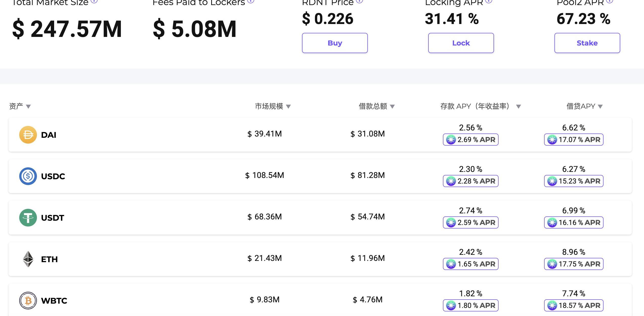Click USDT borrow APY 6.99 %

[x=574, y=211]
